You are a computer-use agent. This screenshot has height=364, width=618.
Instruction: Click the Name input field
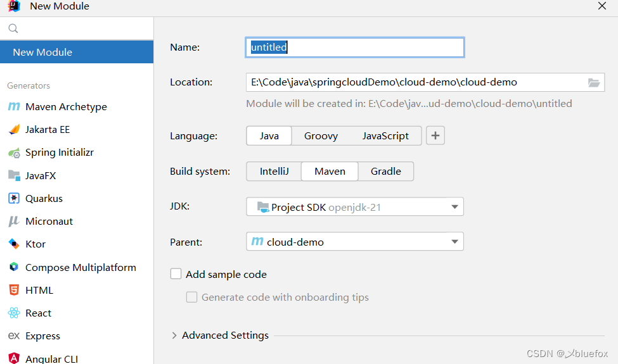click(355, 47)
